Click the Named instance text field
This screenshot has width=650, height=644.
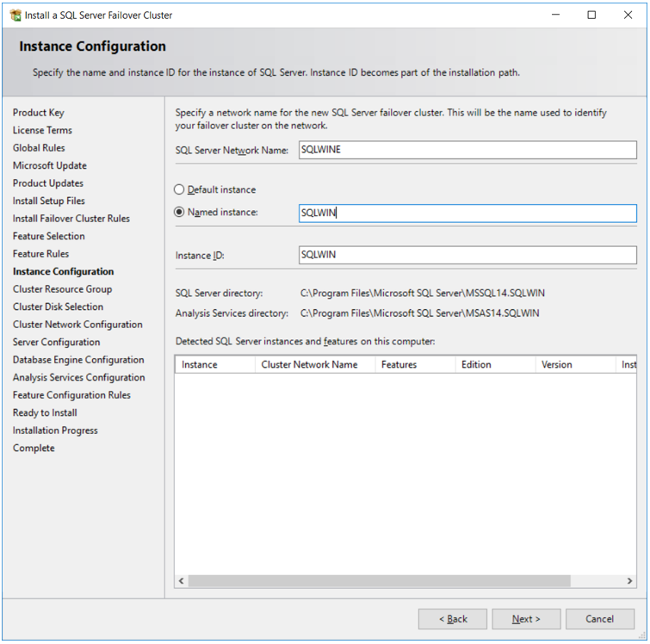(467, 213)
